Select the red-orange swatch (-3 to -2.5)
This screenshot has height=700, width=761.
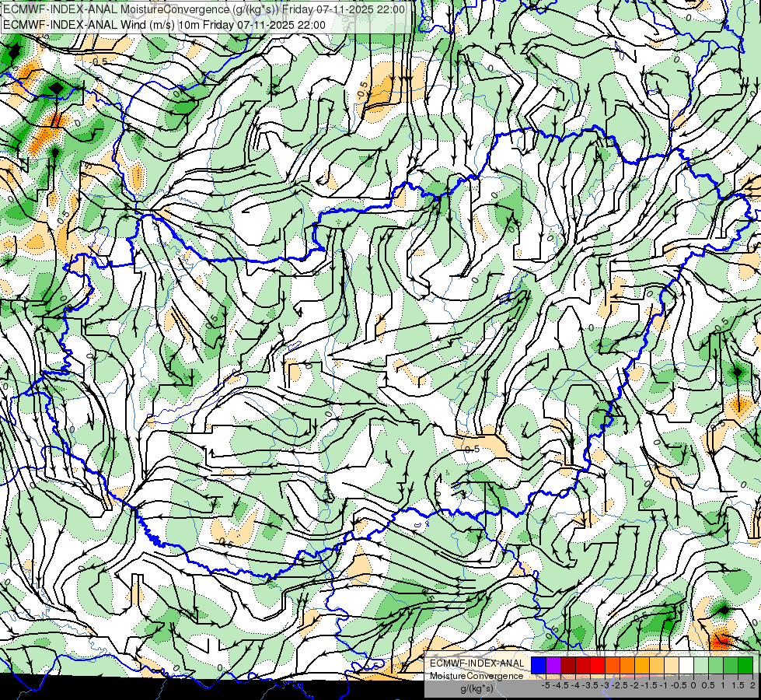pyautogui.click(x=613, y=666)
